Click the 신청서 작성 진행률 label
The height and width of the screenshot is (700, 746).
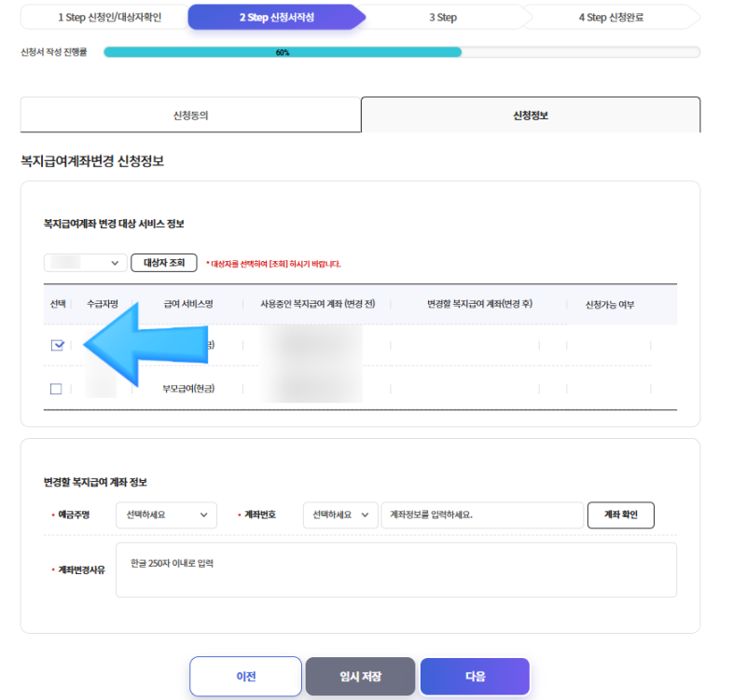pyautogui.click(x=54, y=52)
